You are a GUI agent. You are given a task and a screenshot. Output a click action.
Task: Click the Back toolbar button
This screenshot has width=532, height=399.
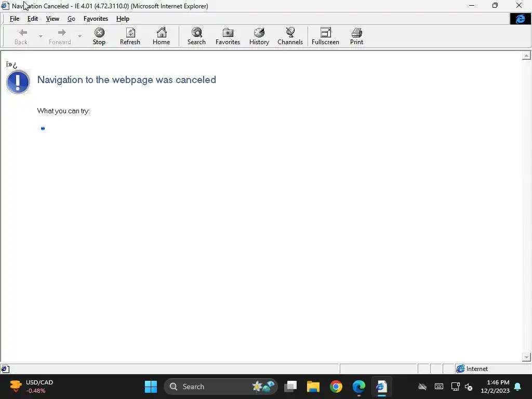[x=21, y=36]
